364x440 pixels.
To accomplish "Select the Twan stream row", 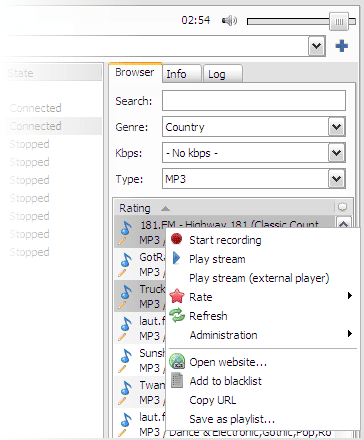I will [x=140, y=392].
